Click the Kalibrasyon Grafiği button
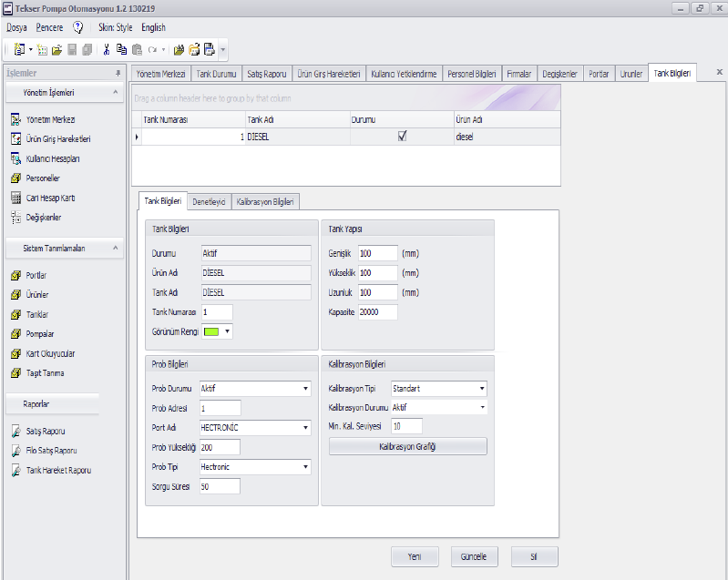This screenshot has width=728, height=580. point(407,446)
